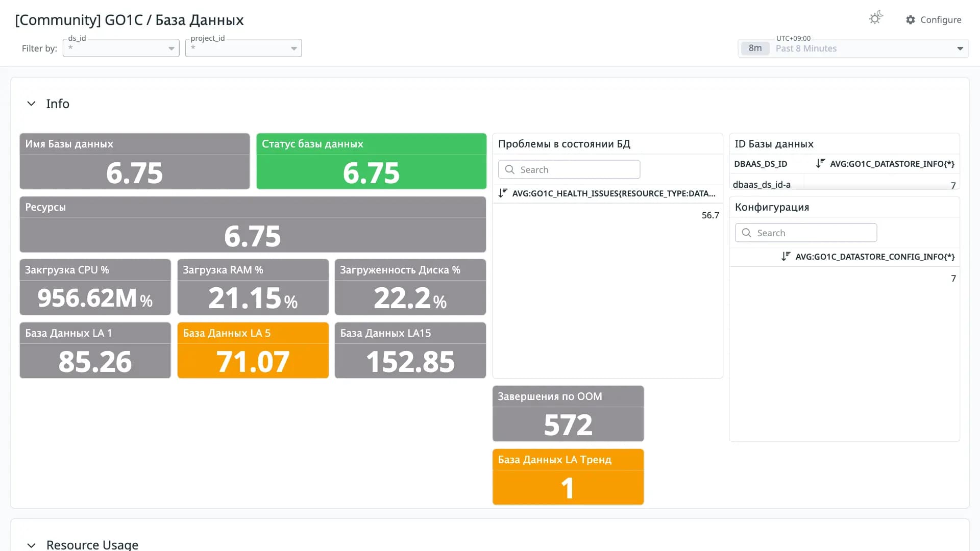The height and width of the screenshot is (551, 980).
Task: Click the Конфигурация panel title
Action: (772, 207)
